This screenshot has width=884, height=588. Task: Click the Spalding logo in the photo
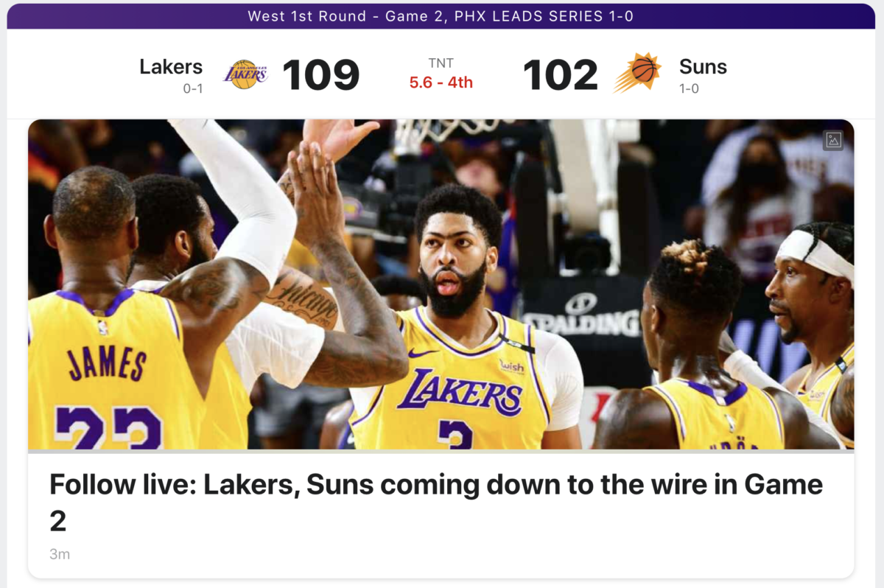582,315
